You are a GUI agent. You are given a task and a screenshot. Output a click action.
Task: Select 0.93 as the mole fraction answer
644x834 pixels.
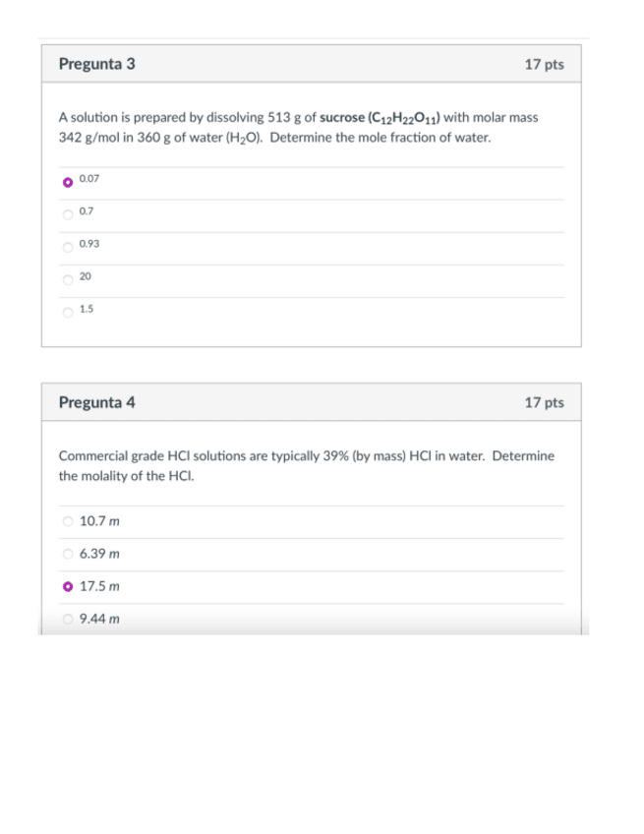click(x=67, y=246)
